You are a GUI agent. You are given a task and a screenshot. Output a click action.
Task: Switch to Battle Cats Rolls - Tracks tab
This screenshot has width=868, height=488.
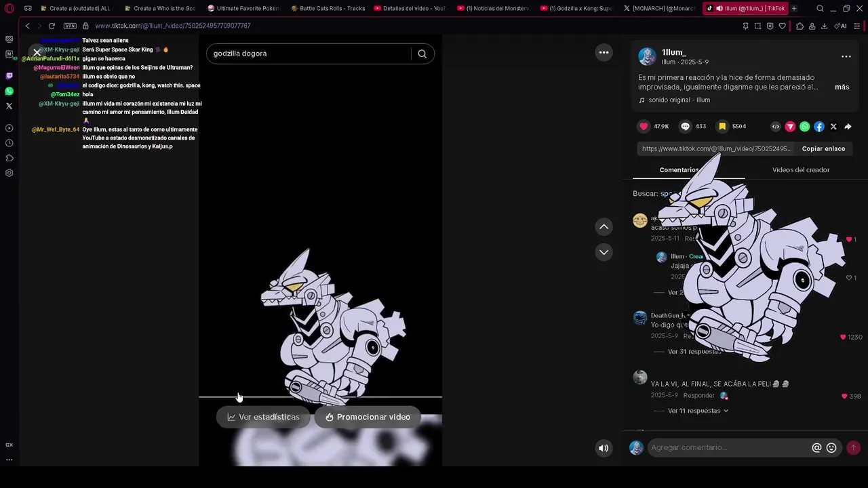328,9
